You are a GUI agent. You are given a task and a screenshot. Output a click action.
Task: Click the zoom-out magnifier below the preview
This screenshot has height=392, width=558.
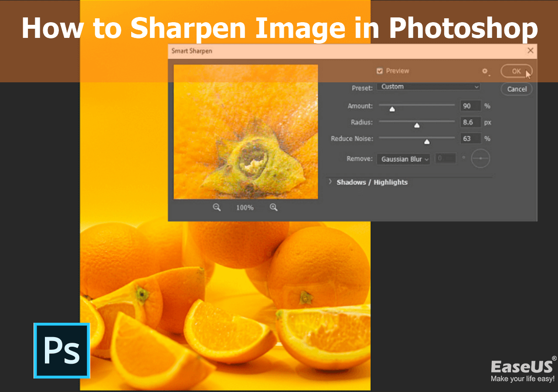[217, 207]
